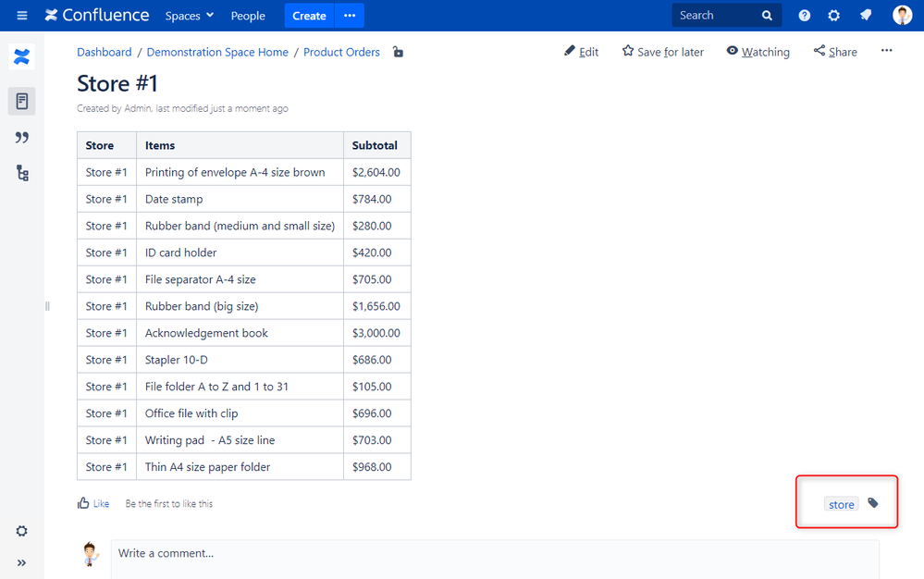Image resolution: width=924 pixels, height=579 pixels.
Task: Click the Confluence logo in header
Action: [97, 16]
